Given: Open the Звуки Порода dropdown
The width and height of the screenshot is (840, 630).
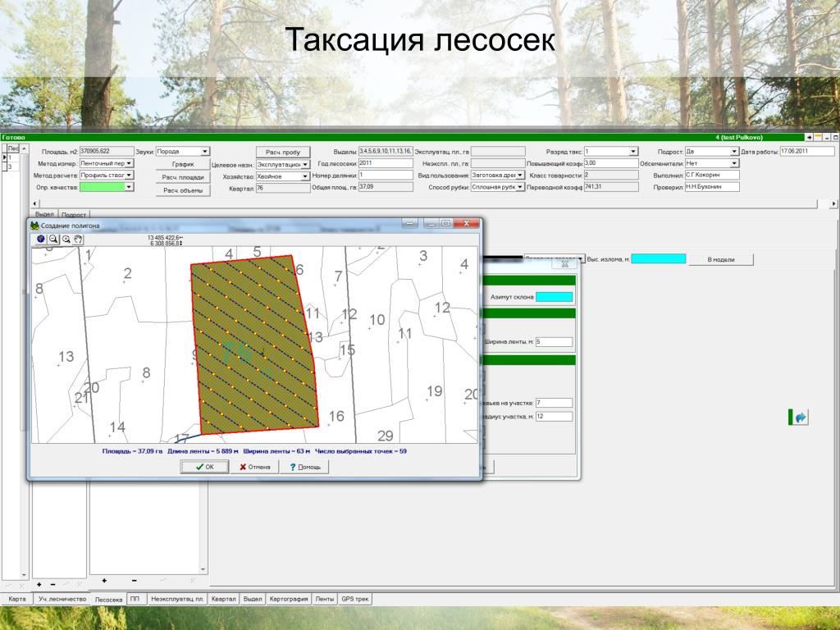Looking at the screenshot, I should coord(204,151).
